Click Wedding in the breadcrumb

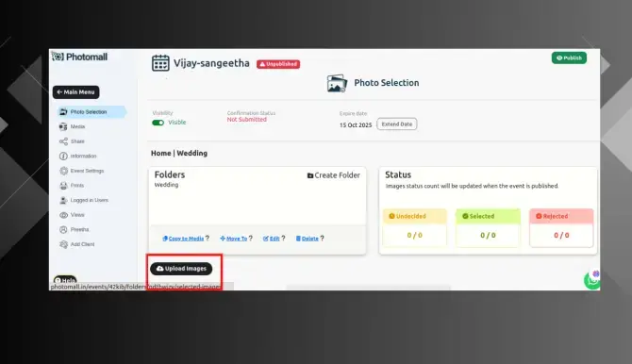pyautogui.click(x=191, y=153)
